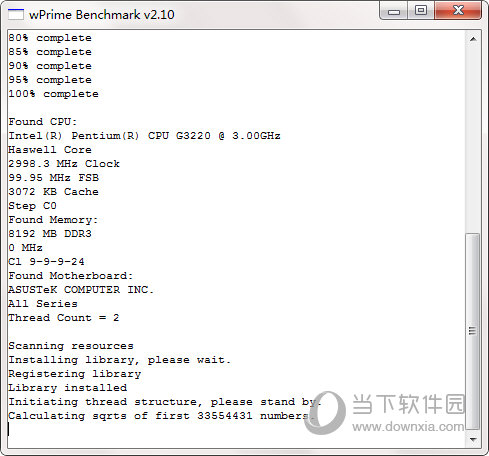This screenshot has width=489, height=456.
Task: Click the scrollbar down arrow
Action: pos(473,440)
